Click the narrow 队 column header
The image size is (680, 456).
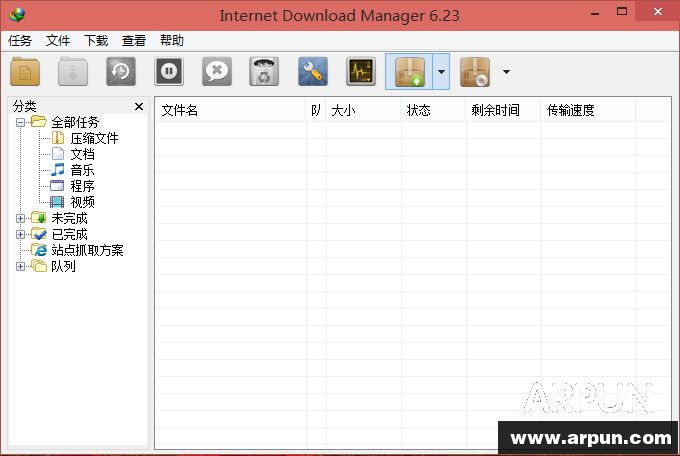pyautogui.click(x=316, y=110)
